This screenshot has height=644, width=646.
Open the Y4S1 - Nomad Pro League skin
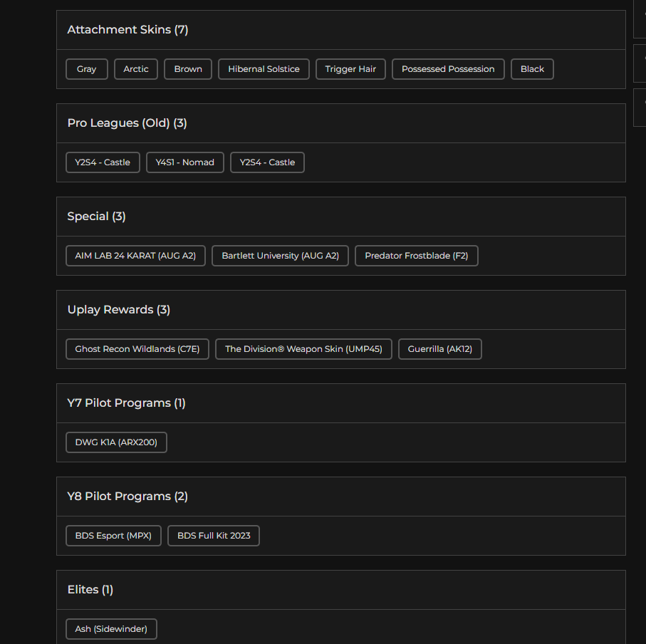pos(185,162)
